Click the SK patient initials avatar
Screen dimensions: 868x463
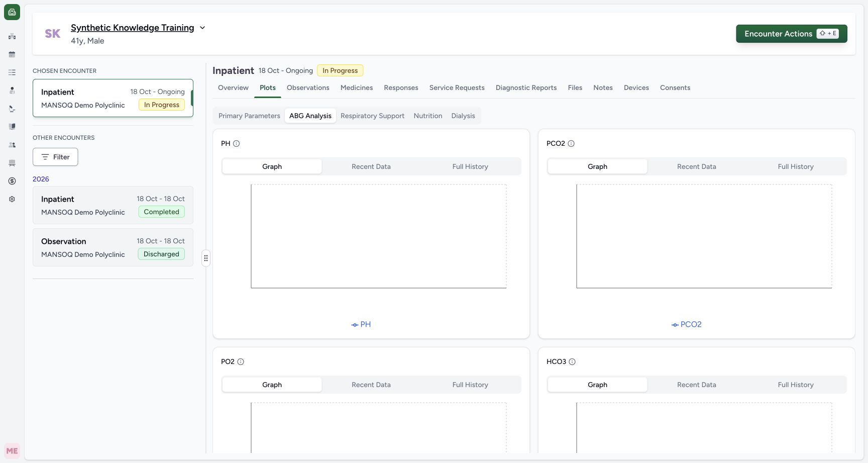click(x=53, y=34)
